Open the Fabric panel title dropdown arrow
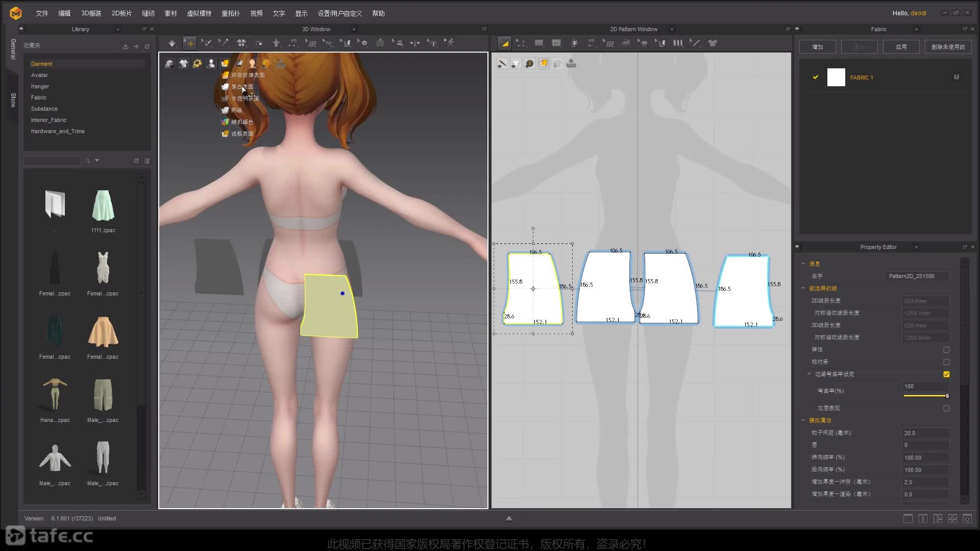Screen dimensions: 980x551 coord(916,30)
